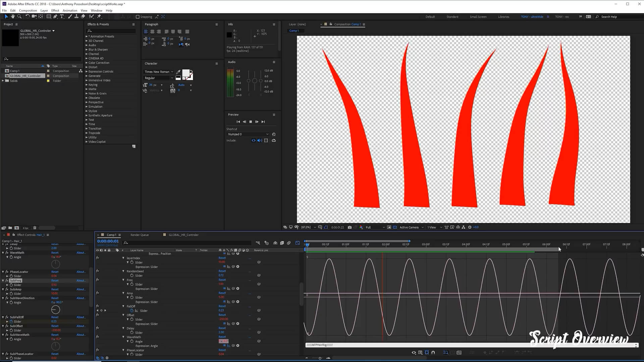Toggle transparency grid in viewer
This screenshot has width=644, height=362.
(x=395, y=227)
